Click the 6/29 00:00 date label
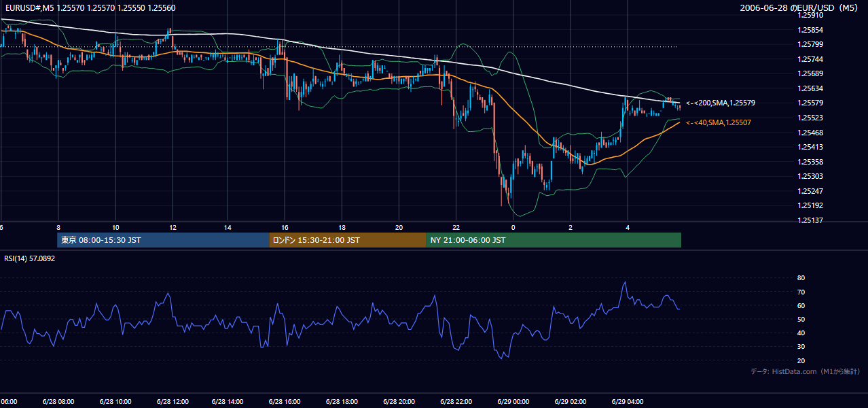Image resolution: width=868 pixels, height=408 pixels. (513, 402)
